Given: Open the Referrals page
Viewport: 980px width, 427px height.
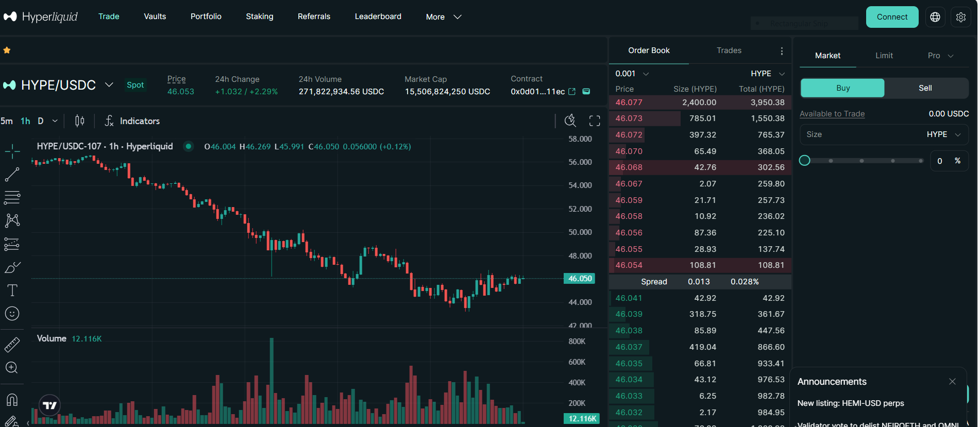Looking at the screenshot, I should click(x=314, y=16).
